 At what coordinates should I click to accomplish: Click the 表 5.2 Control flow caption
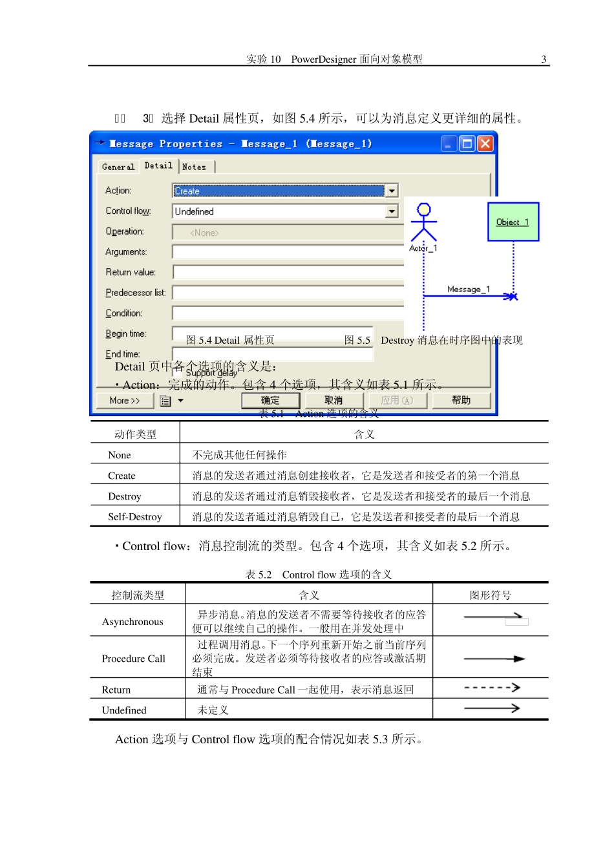pyautogui.click(x=319, y=575)
